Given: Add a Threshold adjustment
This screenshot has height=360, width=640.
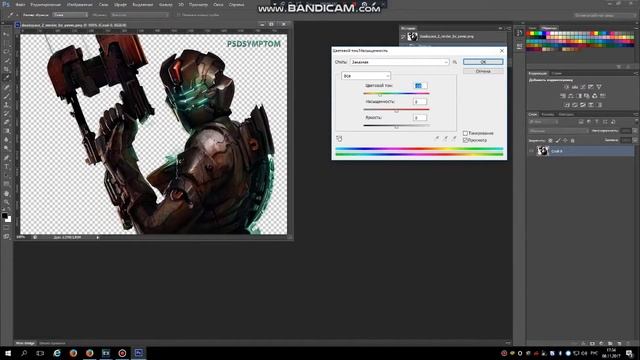Looking at the screenshot, I should tap(583, 105).
